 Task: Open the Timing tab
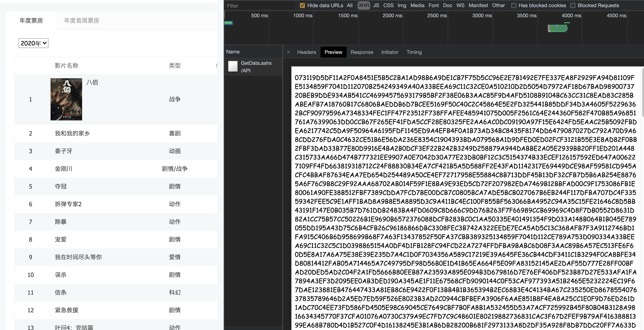coord(414,52)
